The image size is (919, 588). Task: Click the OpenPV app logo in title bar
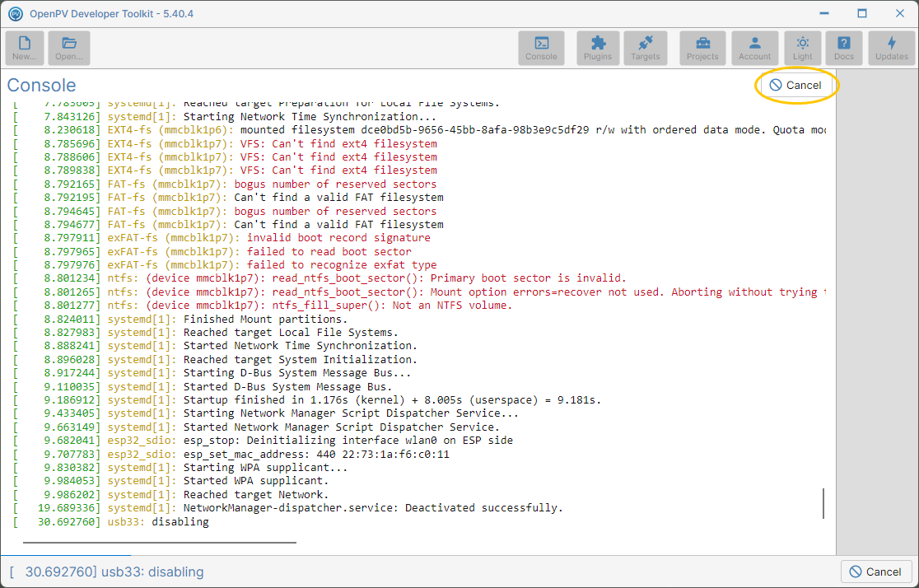tap(16, 13)
